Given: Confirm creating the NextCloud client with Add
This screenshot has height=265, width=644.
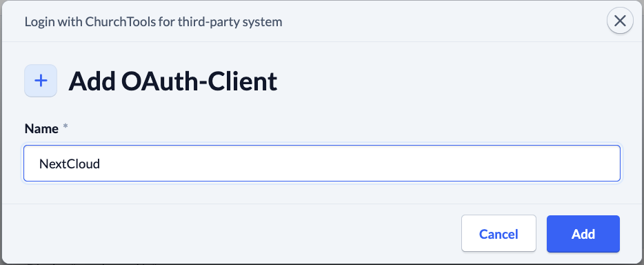Looking at the screenshot, I should coord(583,234).
